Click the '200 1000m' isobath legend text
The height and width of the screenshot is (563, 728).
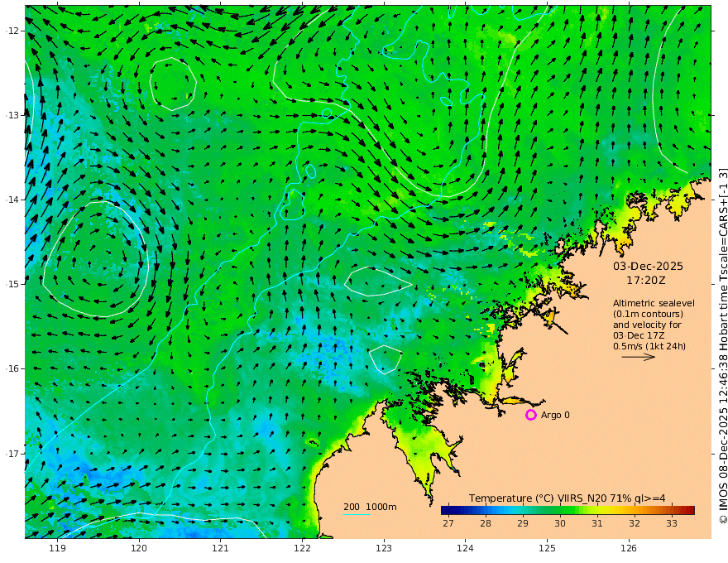(x=370, y=507)
